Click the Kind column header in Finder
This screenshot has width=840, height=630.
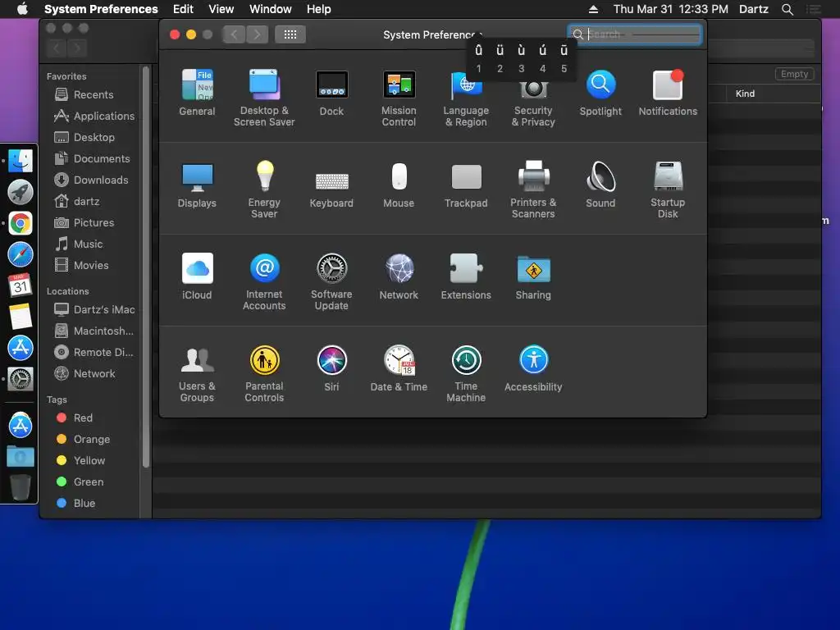pyautogui.click(x=745, y=94)
